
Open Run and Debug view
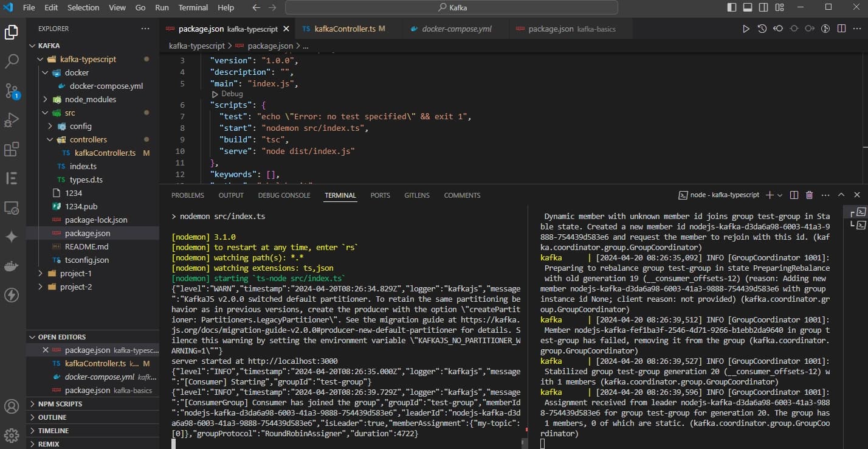coord(12,120)
